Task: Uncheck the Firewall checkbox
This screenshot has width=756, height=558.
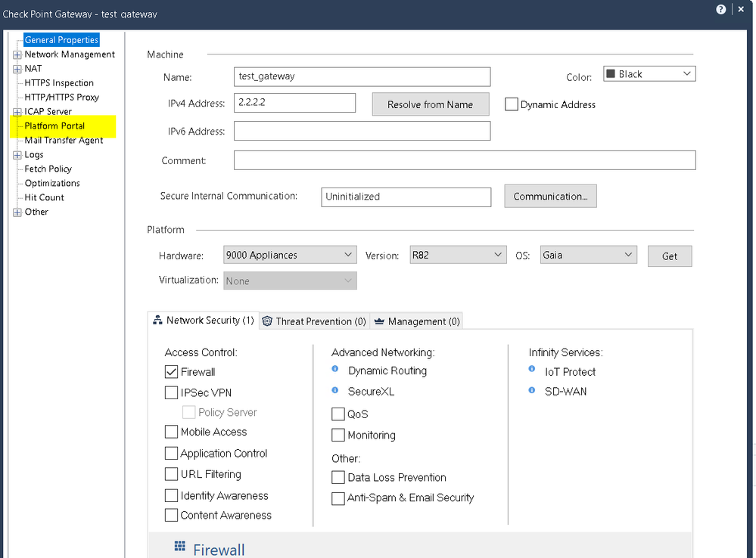Action: [171, 372]
